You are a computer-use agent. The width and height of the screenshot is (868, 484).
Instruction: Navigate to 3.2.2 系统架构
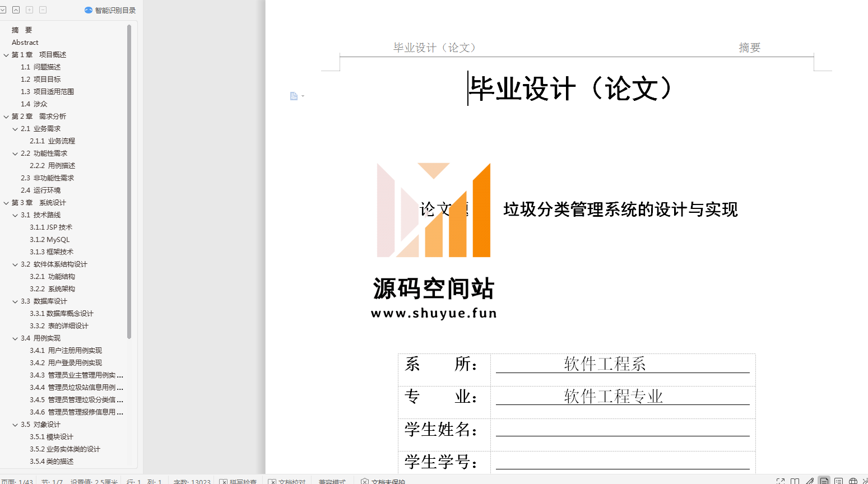click(x=52, y=289)
